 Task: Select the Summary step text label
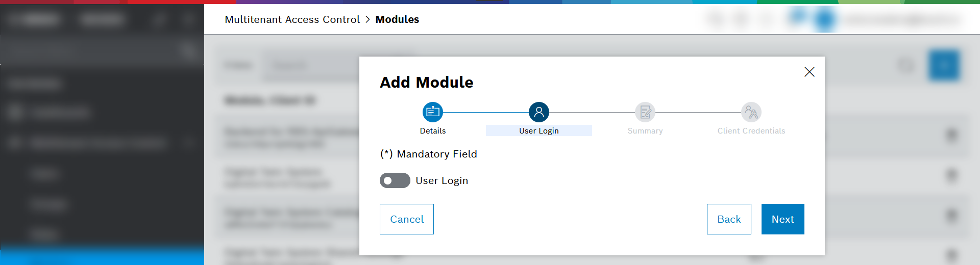coord(645,131)
